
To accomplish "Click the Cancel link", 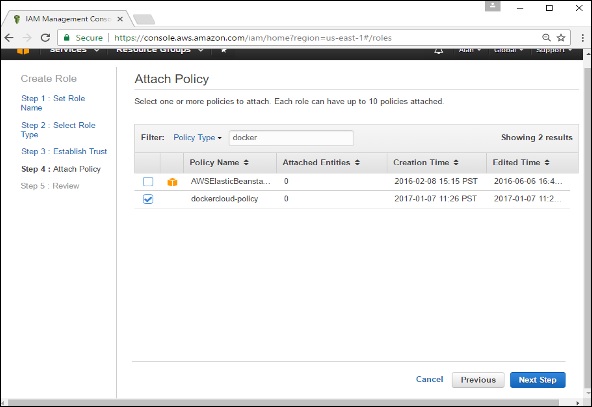I will coord(429,379).
